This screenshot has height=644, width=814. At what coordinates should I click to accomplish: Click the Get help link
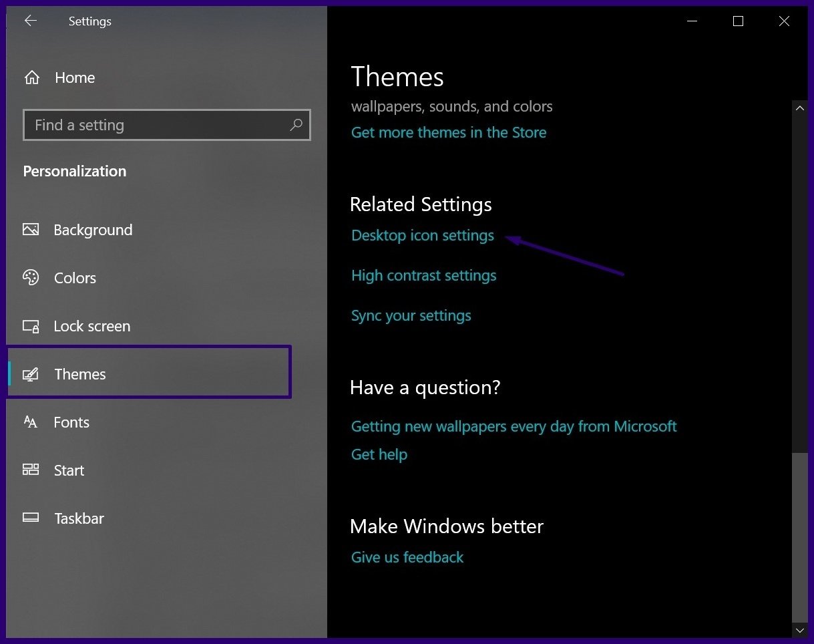click(x=379, y=454)
